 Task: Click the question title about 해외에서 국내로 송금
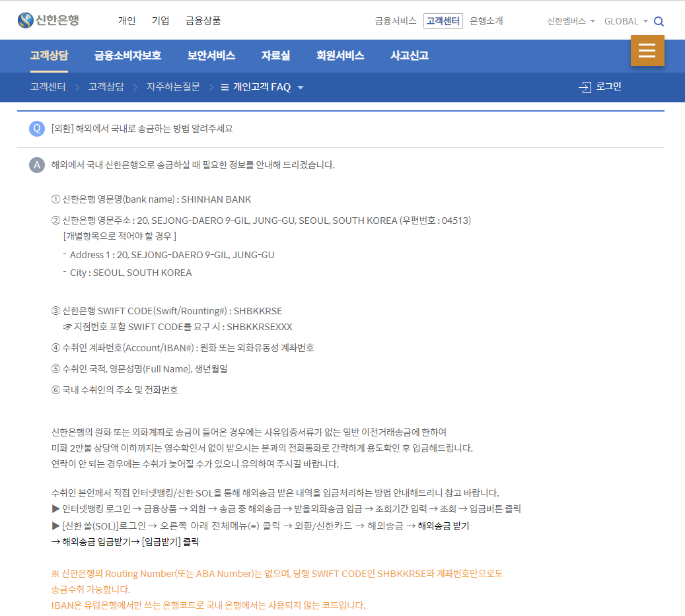click(x=142, y=128)
